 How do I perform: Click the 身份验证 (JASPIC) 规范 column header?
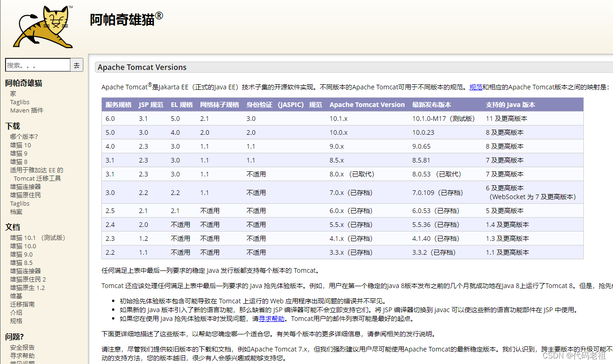pyautogui.click(x=284, y=105)
